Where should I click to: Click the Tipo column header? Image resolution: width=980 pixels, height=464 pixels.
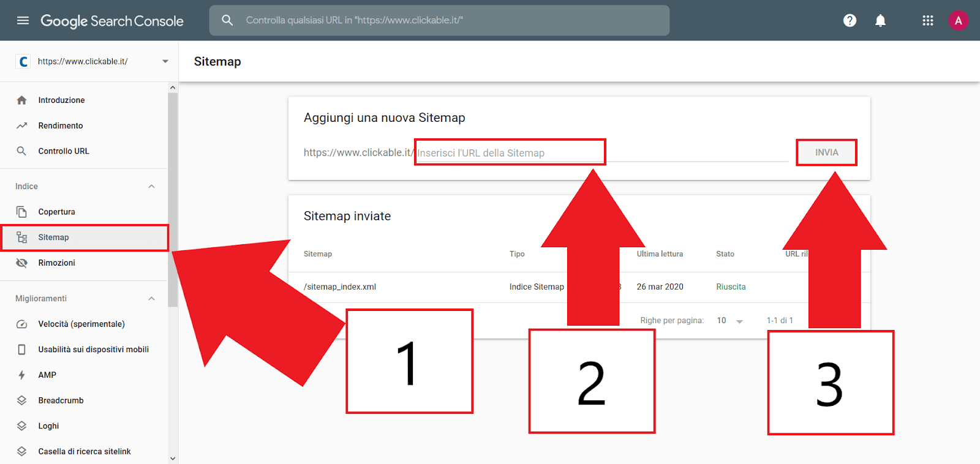517,254
